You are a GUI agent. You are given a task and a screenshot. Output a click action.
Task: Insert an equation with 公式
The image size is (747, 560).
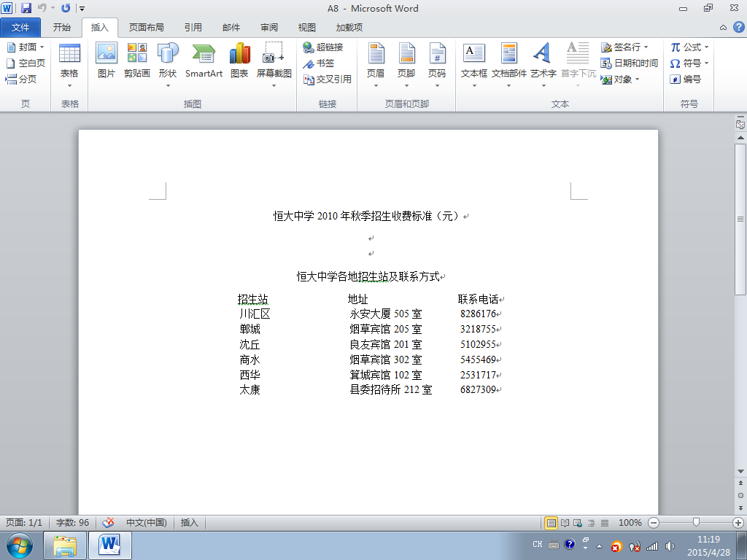(x=686, y=47)
